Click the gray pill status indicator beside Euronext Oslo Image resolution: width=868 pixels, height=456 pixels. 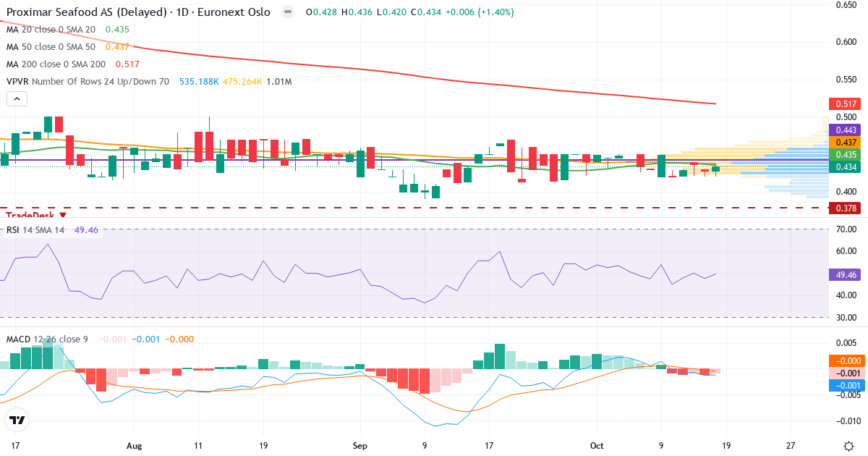click(287, 12)
